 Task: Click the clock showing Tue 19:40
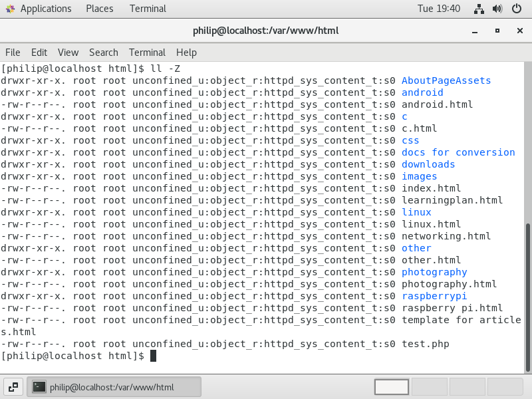pyautogui.click(x=439, y=9)
